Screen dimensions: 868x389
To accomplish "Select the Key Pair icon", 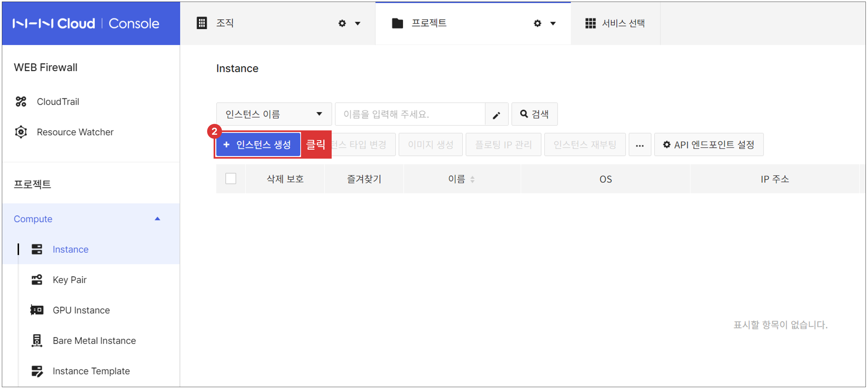I will 37,280.
